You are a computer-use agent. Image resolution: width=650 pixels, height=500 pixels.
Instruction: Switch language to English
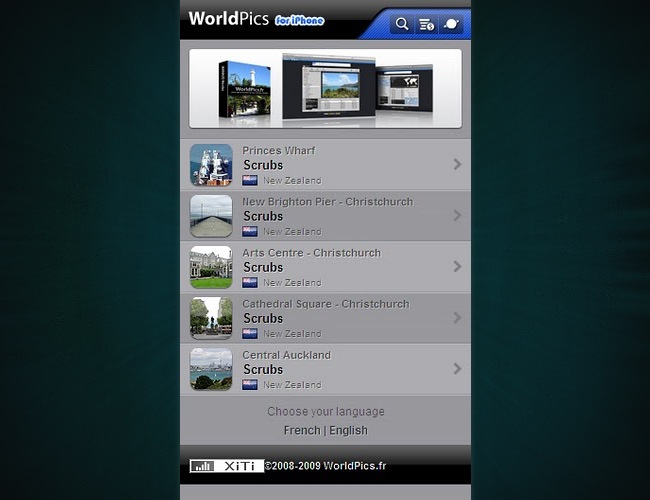pos(348,430)
